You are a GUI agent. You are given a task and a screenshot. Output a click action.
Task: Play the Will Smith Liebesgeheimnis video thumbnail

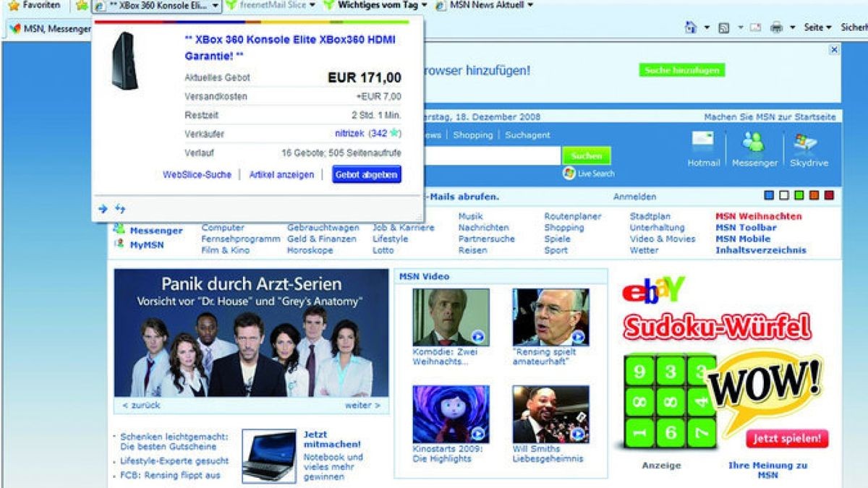(550, 414)
